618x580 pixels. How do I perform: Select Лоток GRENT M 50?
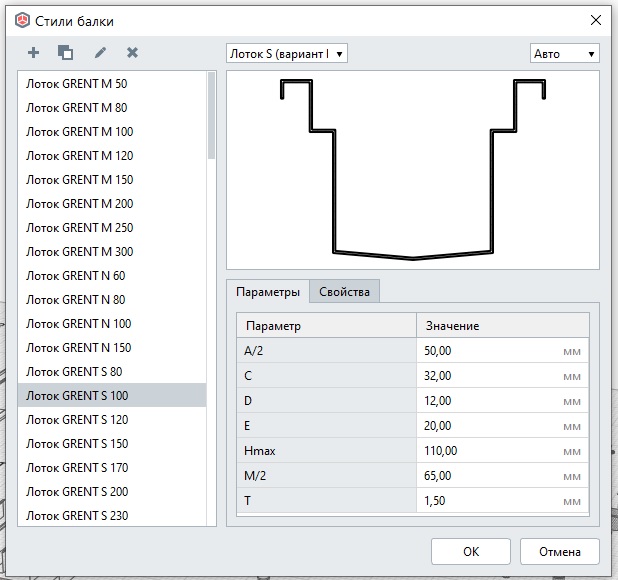112,84
